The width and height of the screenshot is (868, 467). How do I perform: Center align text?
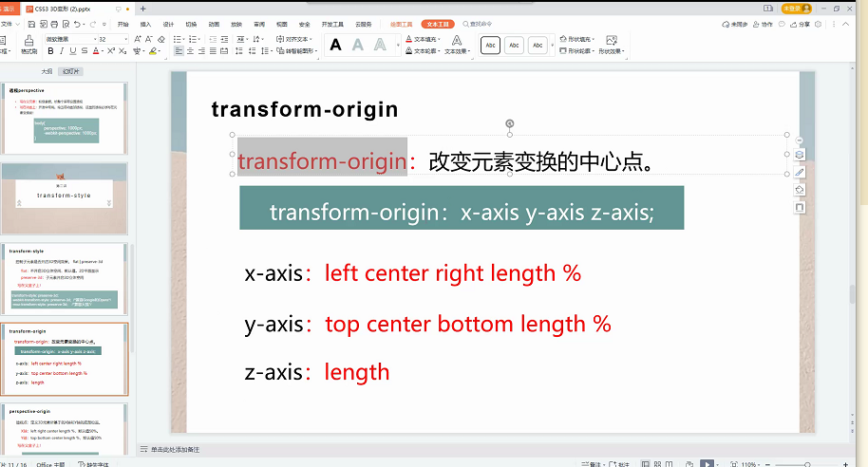click(190, 51)
